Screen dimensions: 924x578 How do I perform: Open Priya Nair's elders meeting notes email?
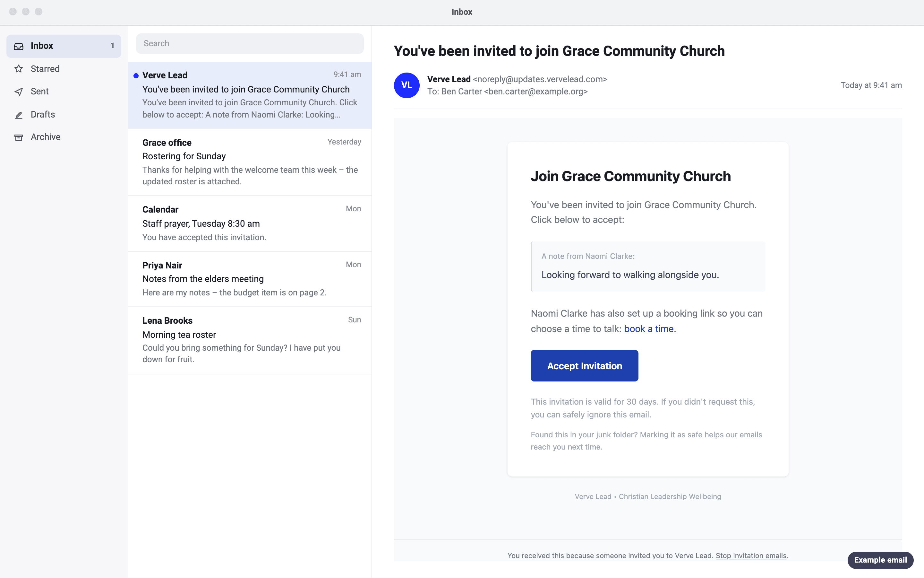pyautogui.click(x=250, y=279)
